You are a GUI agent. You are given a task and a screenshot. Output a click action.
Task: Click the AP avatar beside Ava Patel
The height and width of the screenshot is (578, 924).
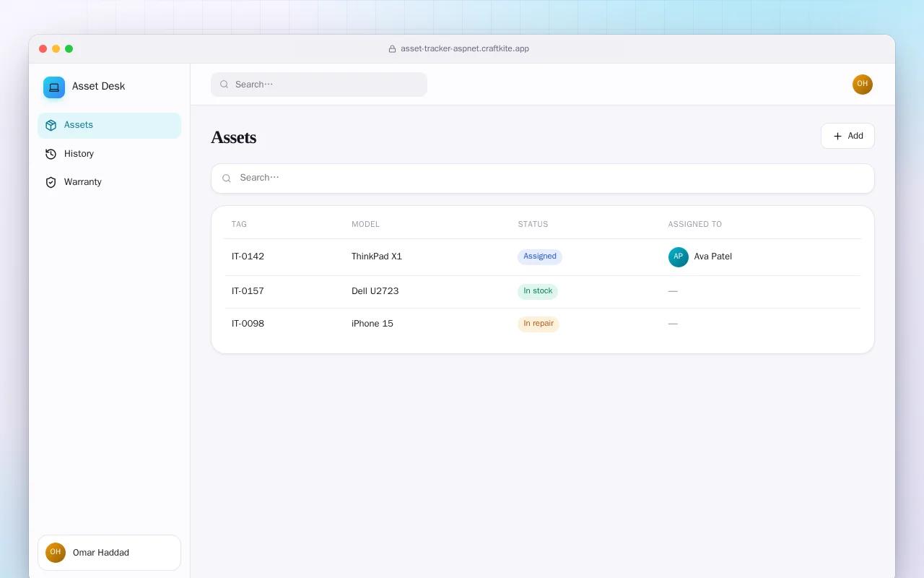point(679,257)
